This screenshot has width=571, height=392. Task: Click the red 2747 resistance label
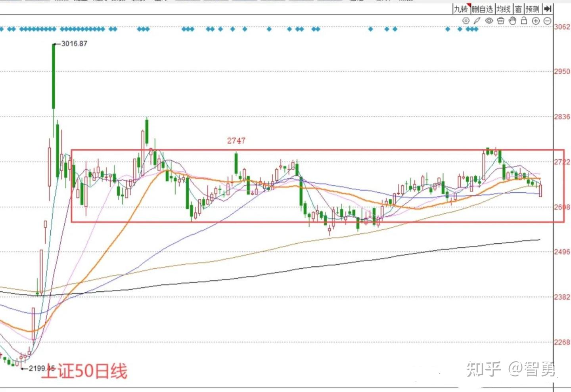click(x=236, y=140)
